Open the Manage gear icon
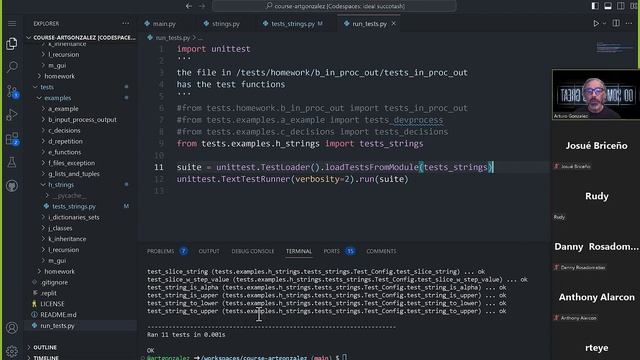The width and height of the screenshot is (640, 360). [12, 351]
